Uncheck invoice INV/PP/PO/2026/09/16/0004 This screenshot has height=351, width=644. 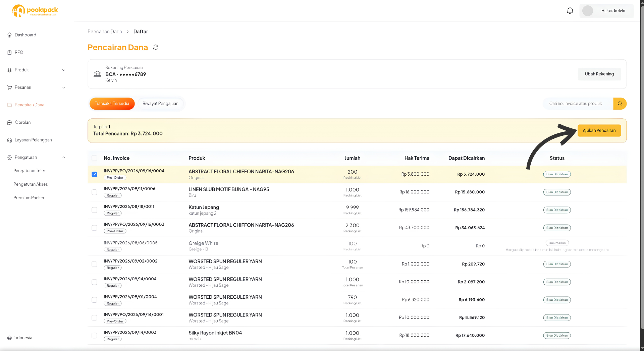pos(94,174)
